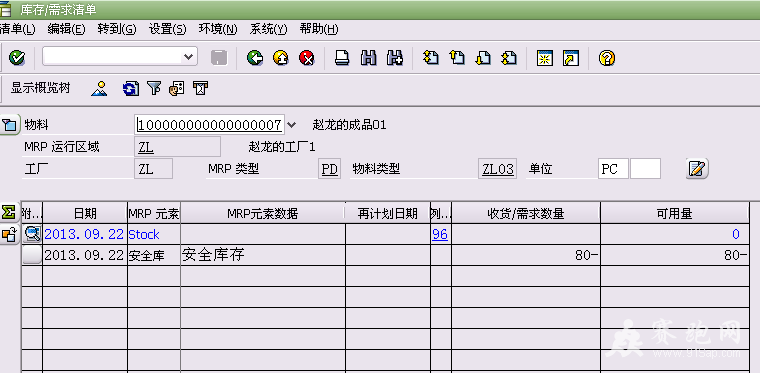Go to next page icon
Viewport: 760px width, 373px height.
tap(483, 58)
